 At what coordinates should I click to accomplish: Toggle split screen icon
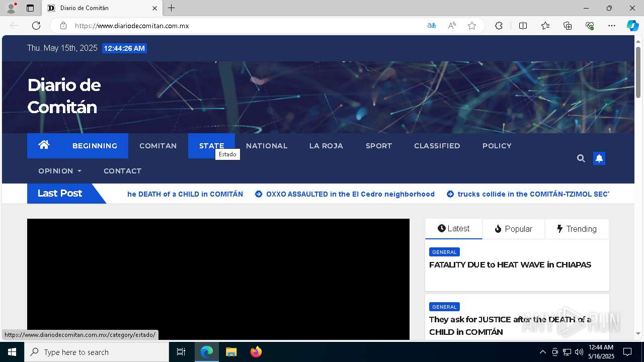pyautogui.click(x=523, y=26)
